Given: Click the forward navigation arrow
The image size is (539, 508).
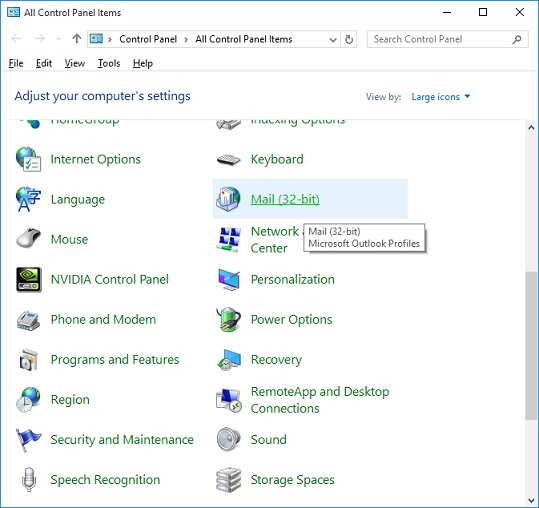Looking at the screenshot, I should pos(40,39).
